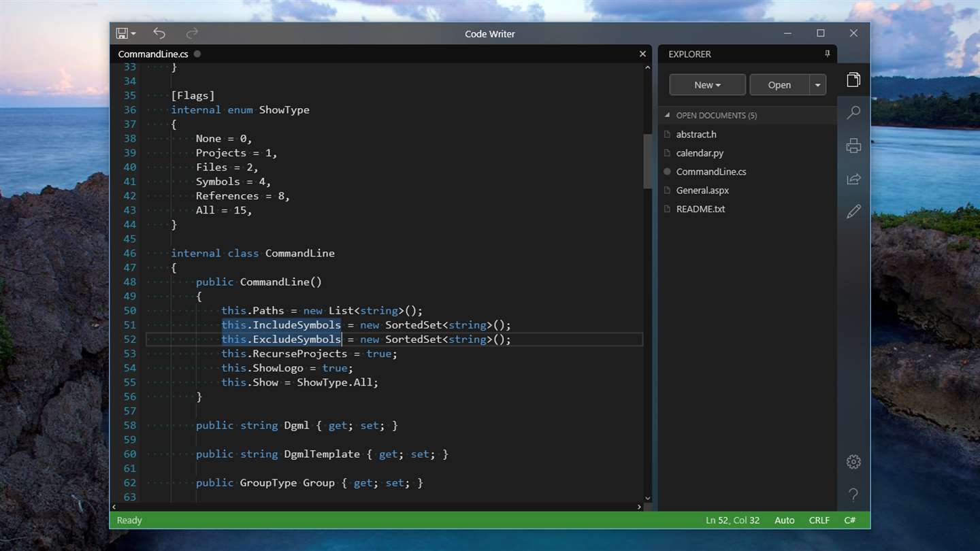This screenshot has height=551, width=980.
Task: Undo the last edit
Action: [x=159, y=33]
